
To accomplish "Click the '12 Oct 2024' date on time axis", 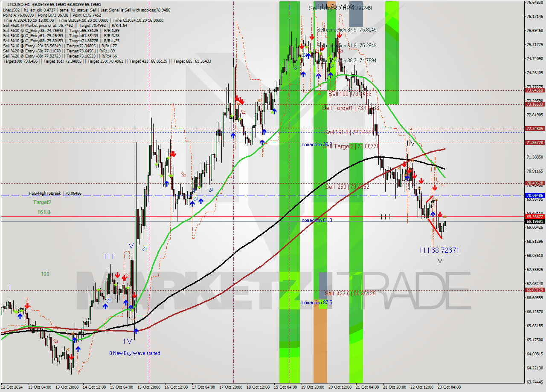I will [12, 387].
